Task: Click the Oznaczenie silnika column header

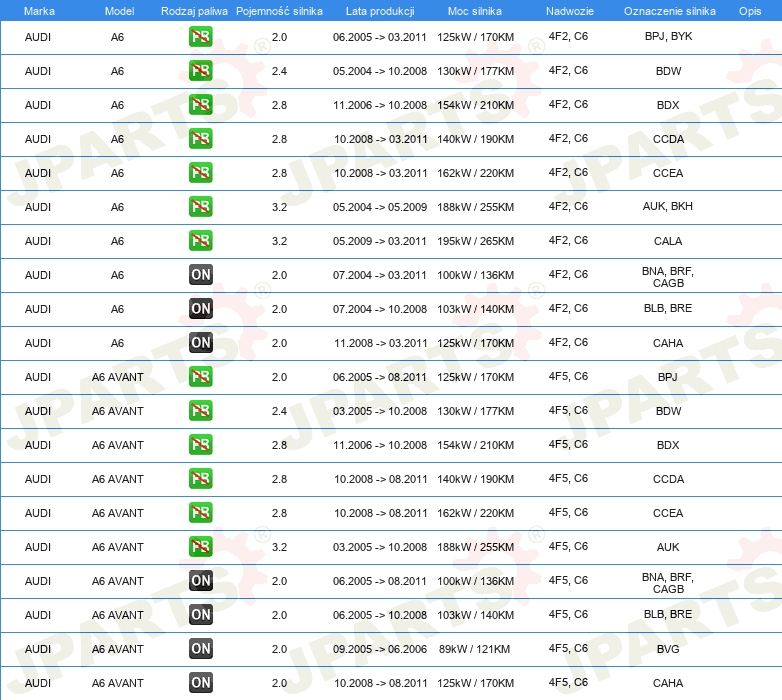Action: (x=667, y=10)
